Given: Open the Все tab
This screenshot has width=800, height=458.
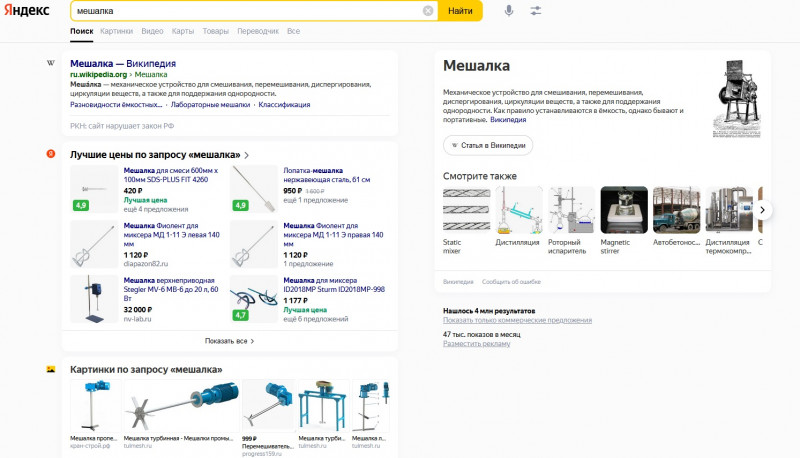Looking at the screenshot, I should [x=293, y=31].
